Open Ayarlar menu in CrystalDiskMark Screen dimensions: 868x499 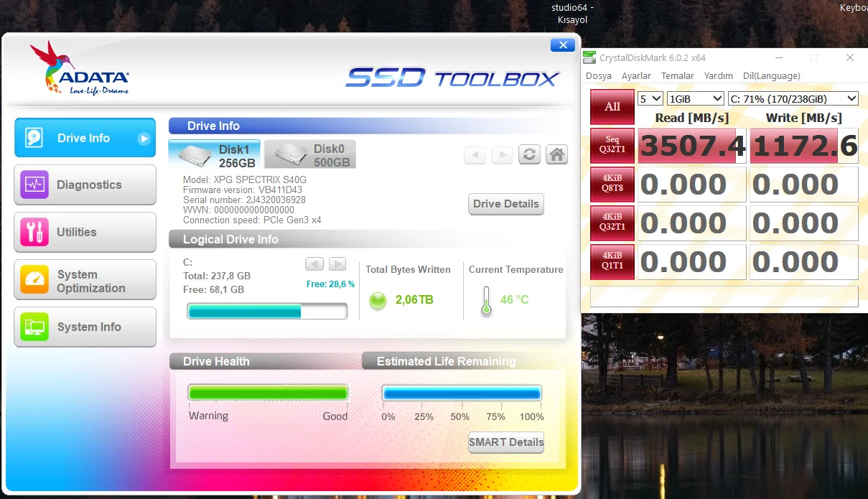[x=636, y=76]
